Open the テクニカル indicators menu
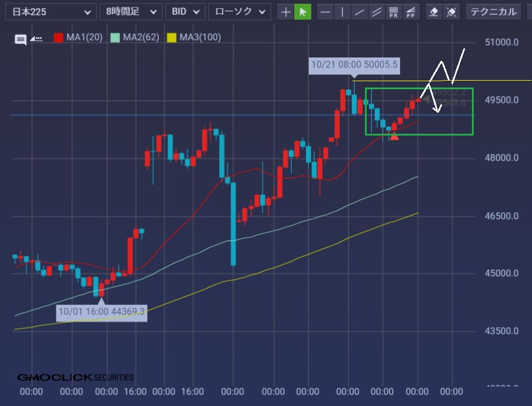This screenshot has width=532, height=406. pos(493,11)
